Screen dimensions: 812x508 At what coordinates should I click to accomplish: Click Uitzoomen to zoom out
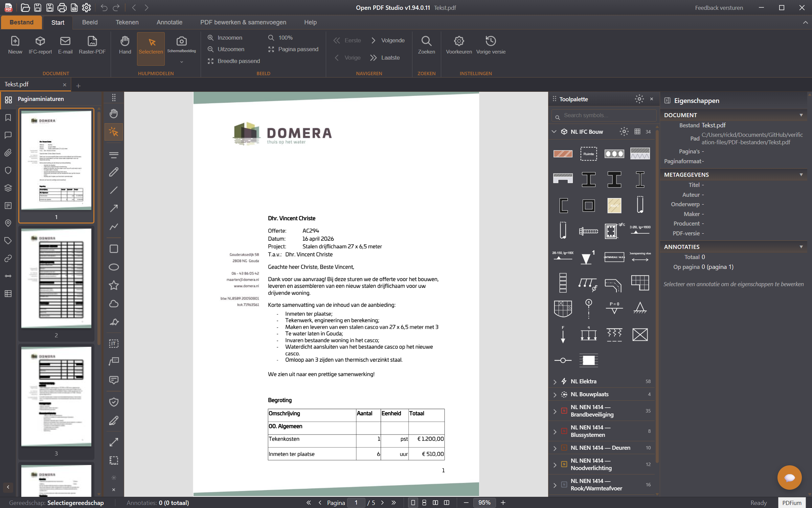click(226, 49)
